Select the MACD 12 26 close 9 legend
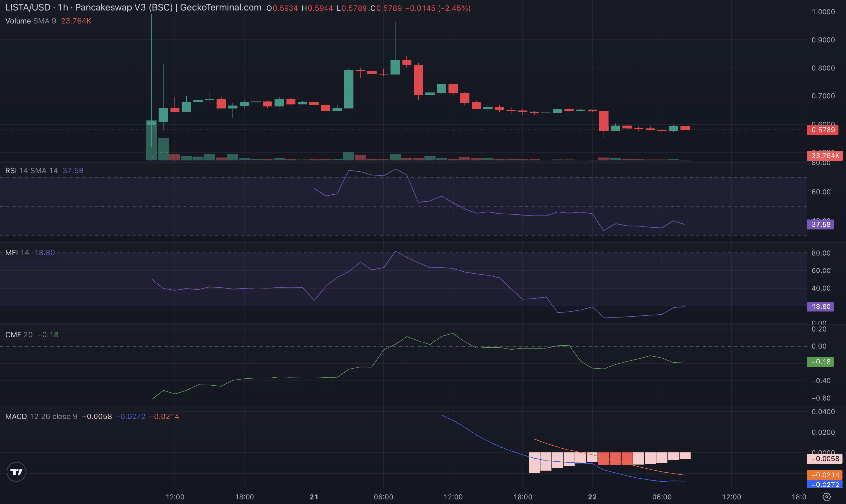The width and height of the screenshot is (846, 504). coord(41,416)
